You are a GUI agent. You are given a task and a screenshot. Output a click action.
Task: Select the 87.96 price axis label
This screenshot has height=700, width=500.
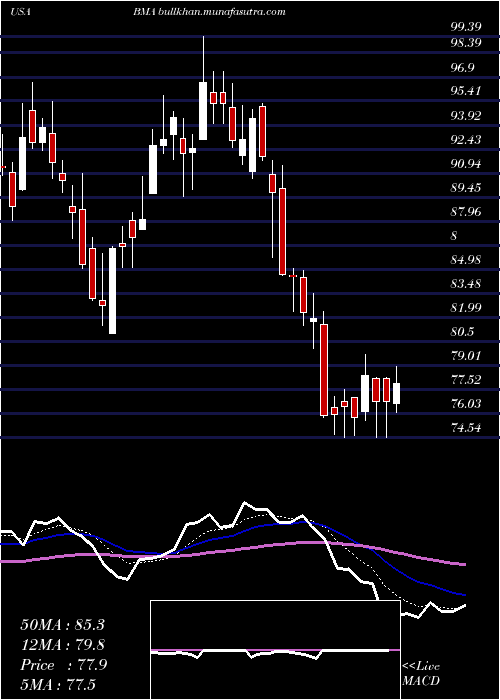click(x=466, y=212)
